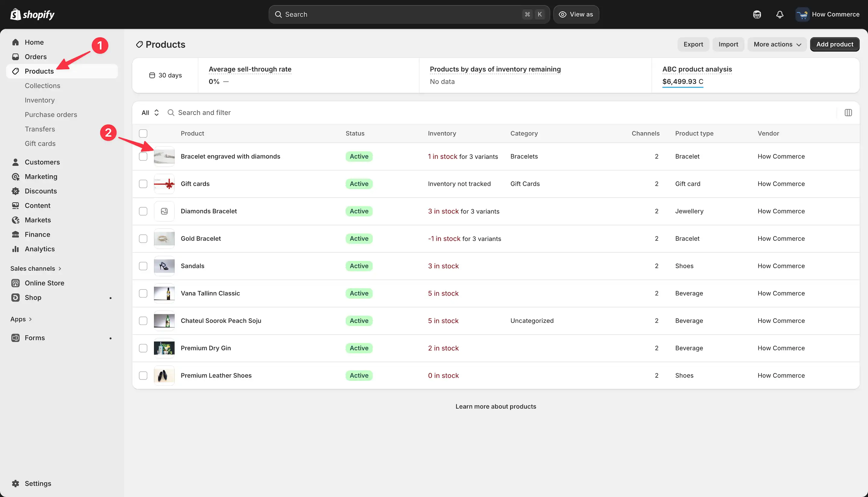Tick the Diamonds Bracelet checkbox
This screenshot has height=497, width=868.
point(143,211)
